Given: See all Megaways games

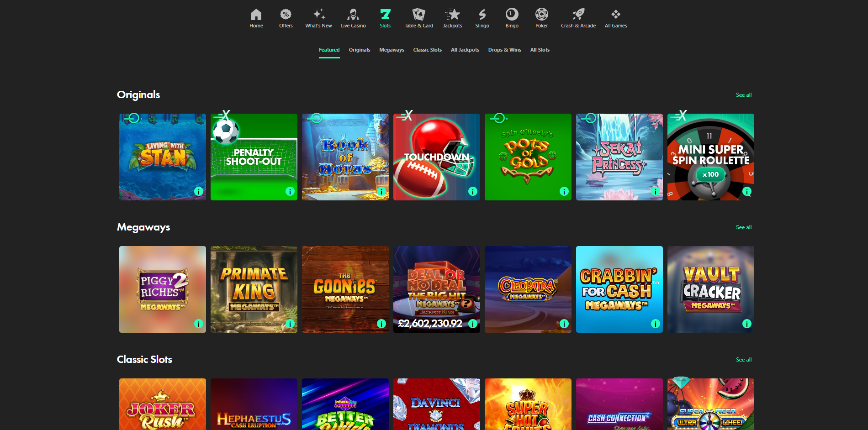Looking at the screenshot, I should point(744,227).
